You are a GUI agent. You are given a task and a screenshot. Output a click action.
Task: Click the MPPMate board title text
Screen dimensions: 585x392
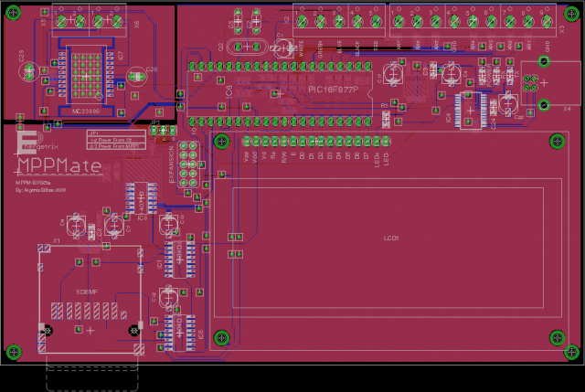tap(55, 165)
